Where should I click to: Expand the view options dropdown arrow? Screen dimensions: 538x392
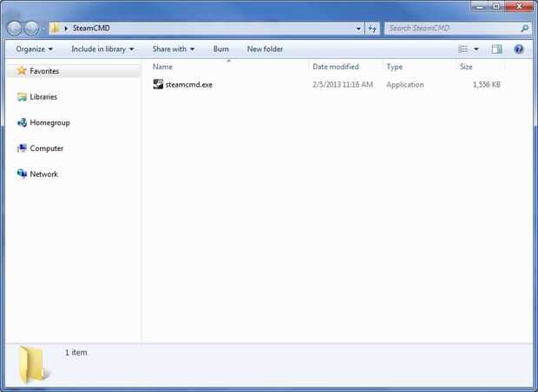click(476, 49)
